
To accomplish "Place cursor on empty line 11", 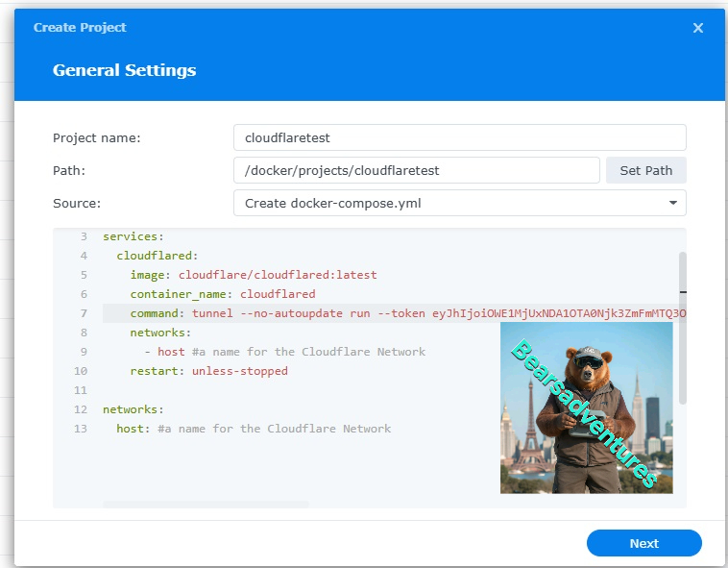I will tap(288, 390).
